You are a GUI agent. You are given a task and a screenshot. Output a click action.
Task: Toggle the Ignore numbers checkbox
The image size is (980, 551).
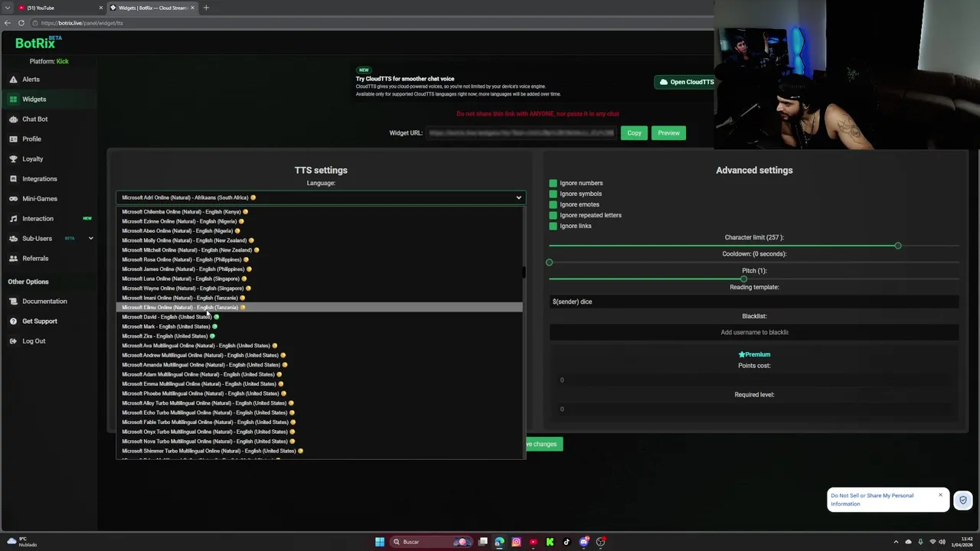tap(553, 183)
